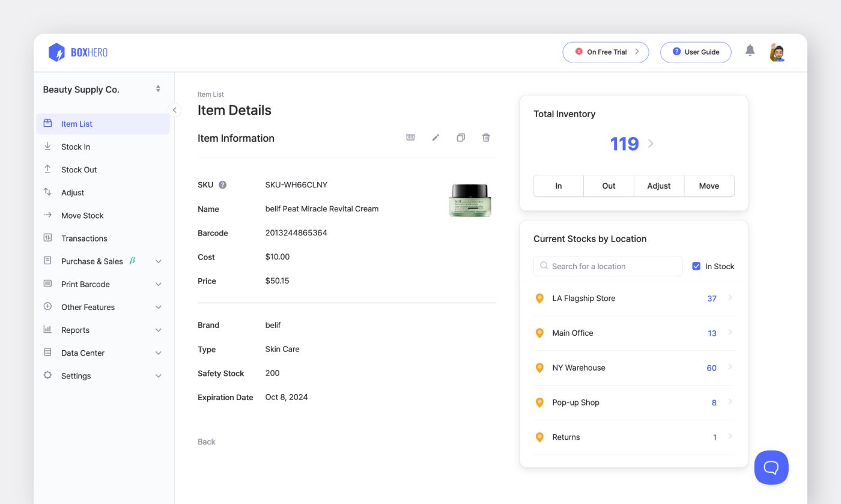The height and width of the screenshot is (504, 841).
Task: Uncheck the In Stock checkbox
Action: (696, 266)
